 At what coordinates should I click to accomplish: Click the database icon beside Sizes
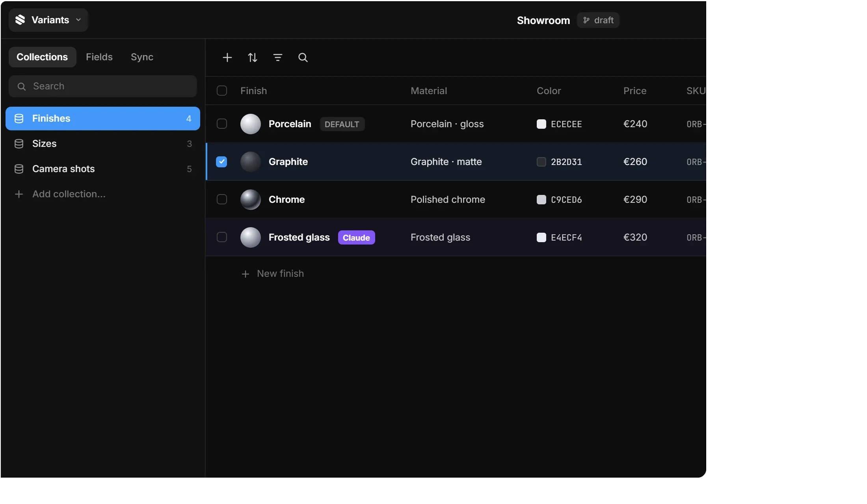pos(19,144)
